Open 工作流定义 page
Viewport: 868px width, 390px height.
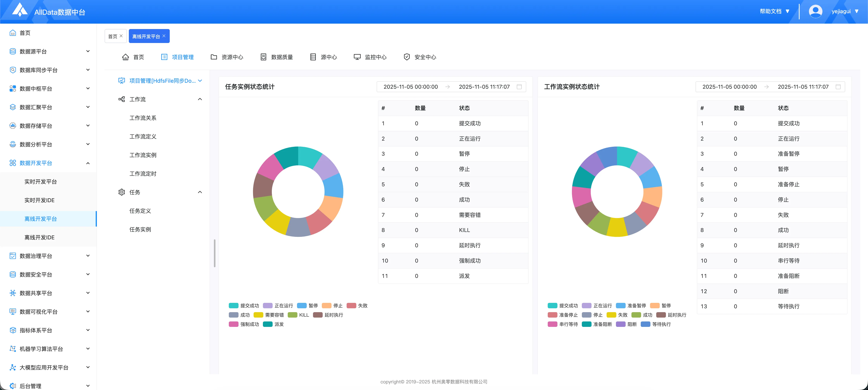coord(143,137)
